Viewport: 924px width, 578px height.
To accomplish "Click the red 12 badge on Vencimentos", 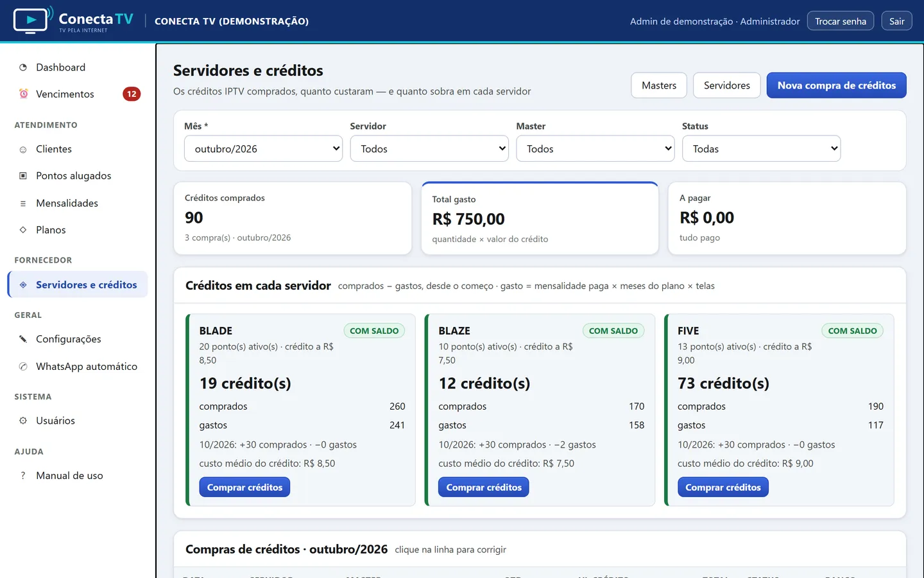I will [x=132, y=94].
